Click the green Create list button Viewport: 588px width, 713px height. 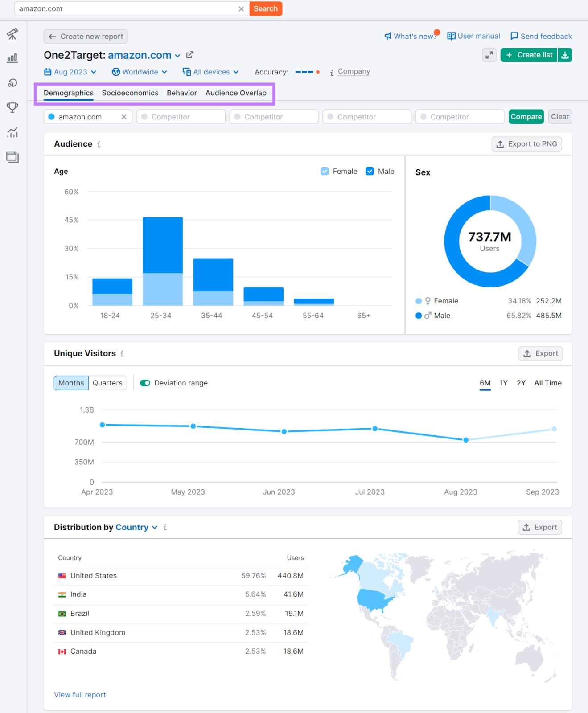pyautogui.click(x=529, y=55)
